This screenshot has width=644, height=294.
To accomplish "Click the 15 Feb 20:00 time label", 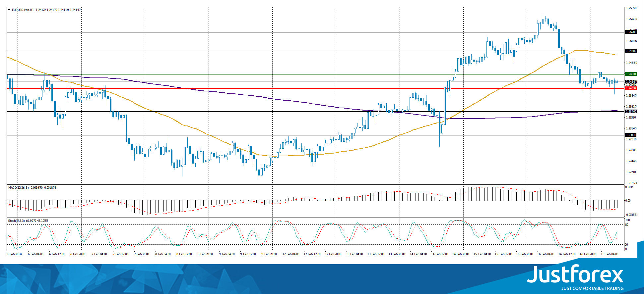I will 524,254.
